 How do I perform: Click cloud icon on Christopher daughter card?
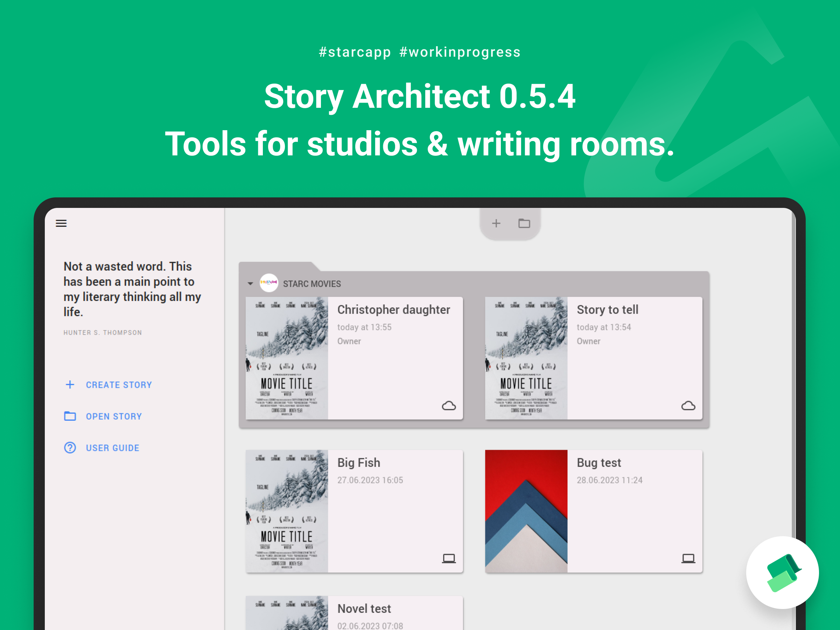(x=449, y=406)
